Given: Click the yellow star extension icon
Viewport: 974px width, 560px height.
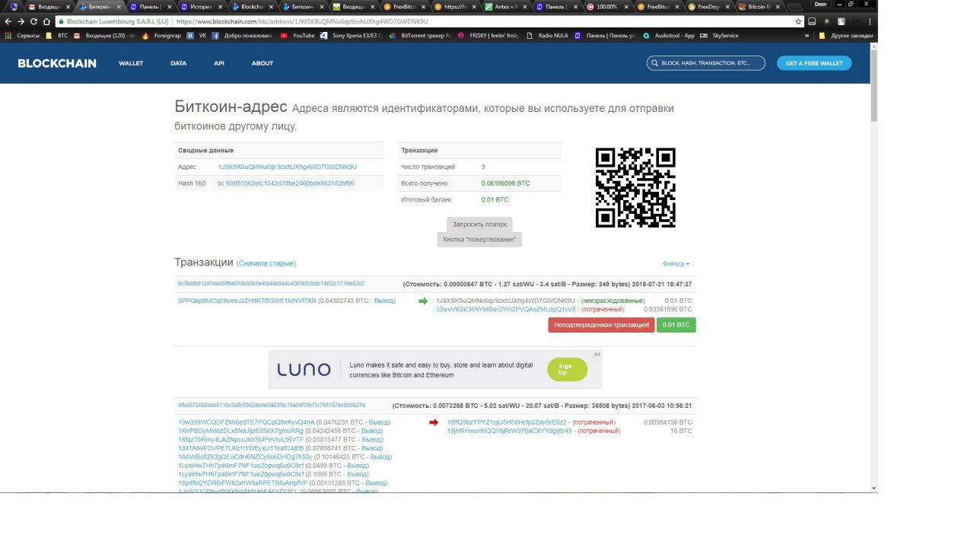Looking at the screenshot, I should pos(826,21).
